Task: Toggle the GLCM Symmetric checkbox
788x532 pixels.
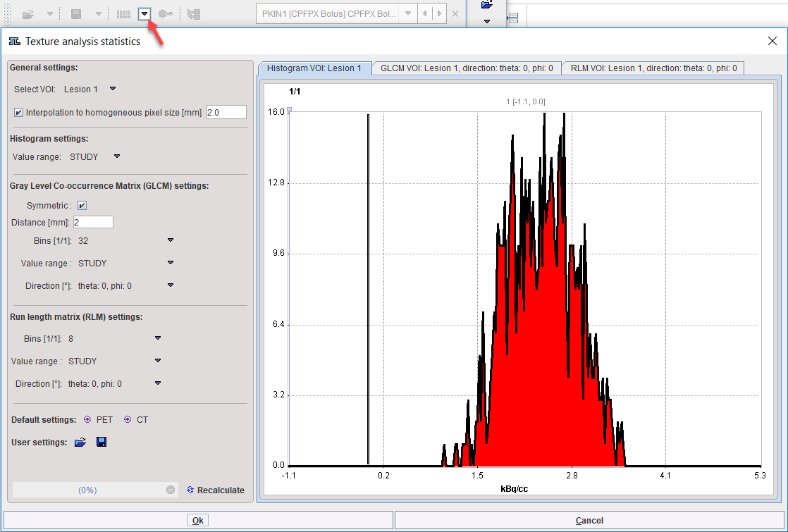Action: coord(82,206)
